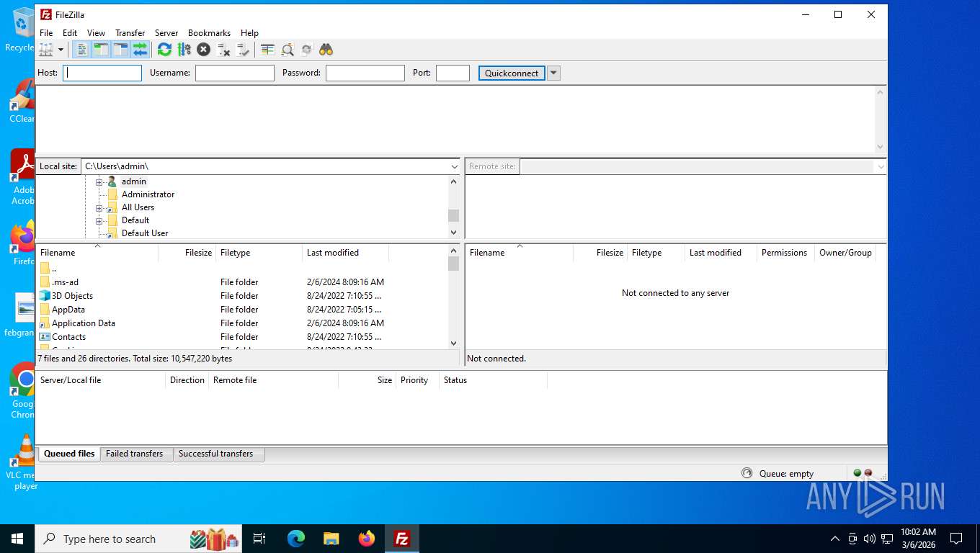This screenshot has width=980, height=553.
Task: Toggle remote directory tree display
Action: [120, 50]
